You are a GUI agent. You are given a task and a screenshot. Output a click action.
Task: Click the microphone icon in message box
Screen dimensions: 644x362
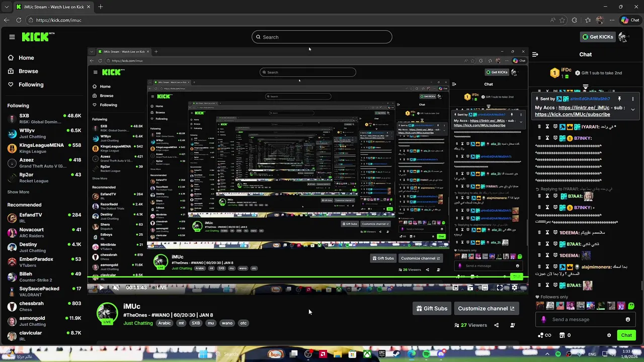pos(543,319)
